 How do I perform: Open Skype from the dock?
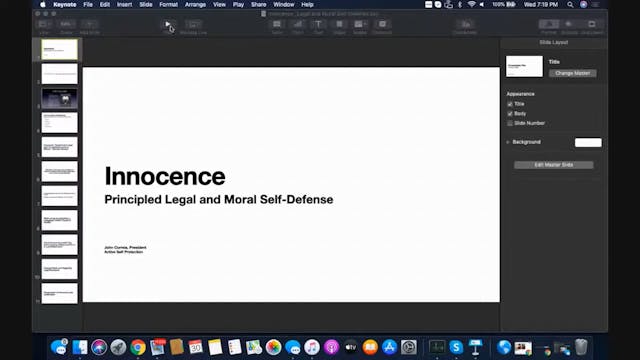pos(456,347)
